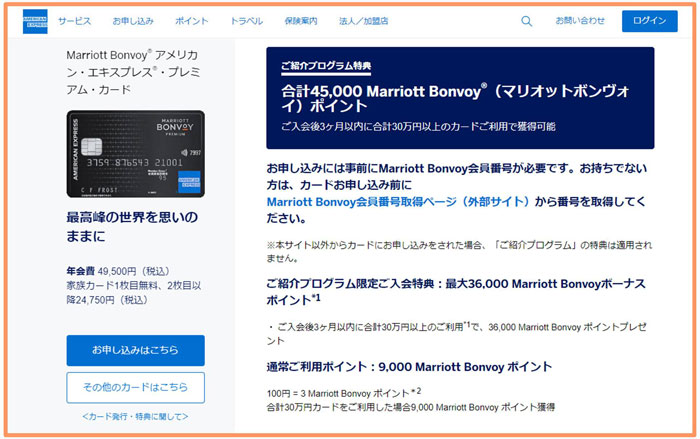
Task: Click the お申し込みはこちら button
Action: (136, 350)
